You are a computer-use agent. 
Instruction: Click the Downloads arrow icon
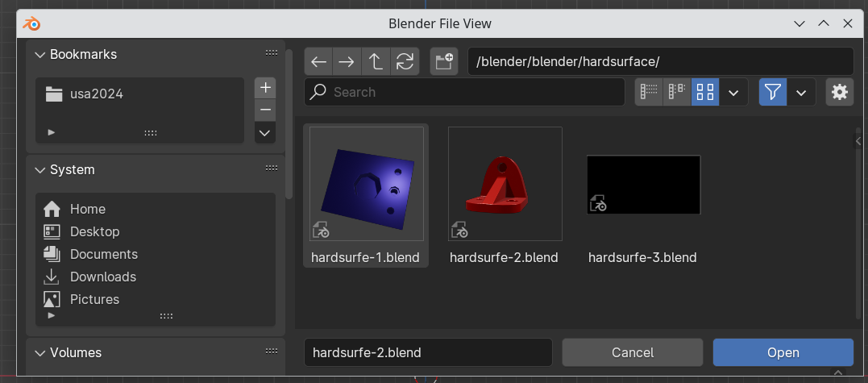click(x=52, y=277)
